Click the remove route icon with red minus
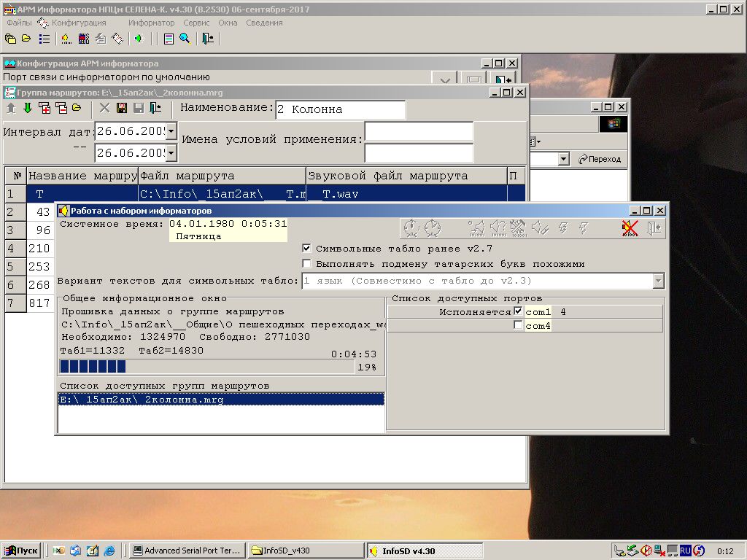The image size is (747, 560). 61,108
